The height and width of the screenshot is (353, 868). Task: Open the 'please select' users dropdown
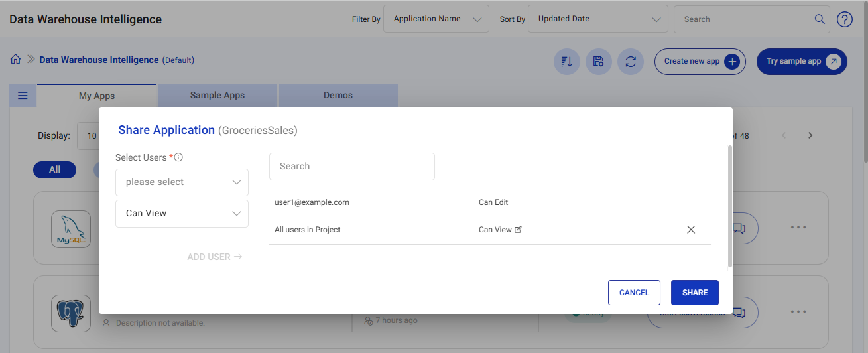pyautogui.click(x=182, y=182)
